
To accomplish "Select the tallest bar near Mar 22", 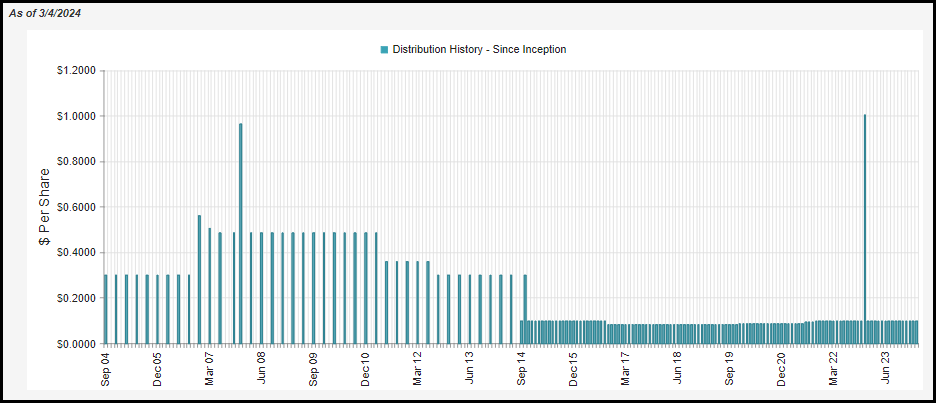I will [864, 229].
